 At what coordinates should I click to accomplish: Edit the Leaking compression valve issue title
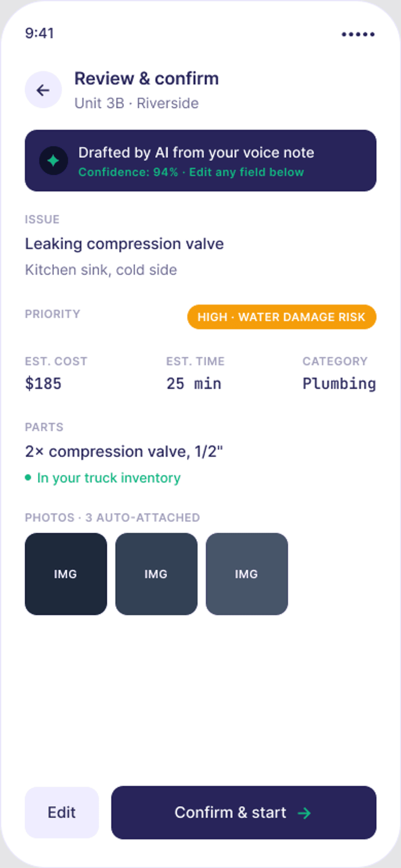coord(124,244)
